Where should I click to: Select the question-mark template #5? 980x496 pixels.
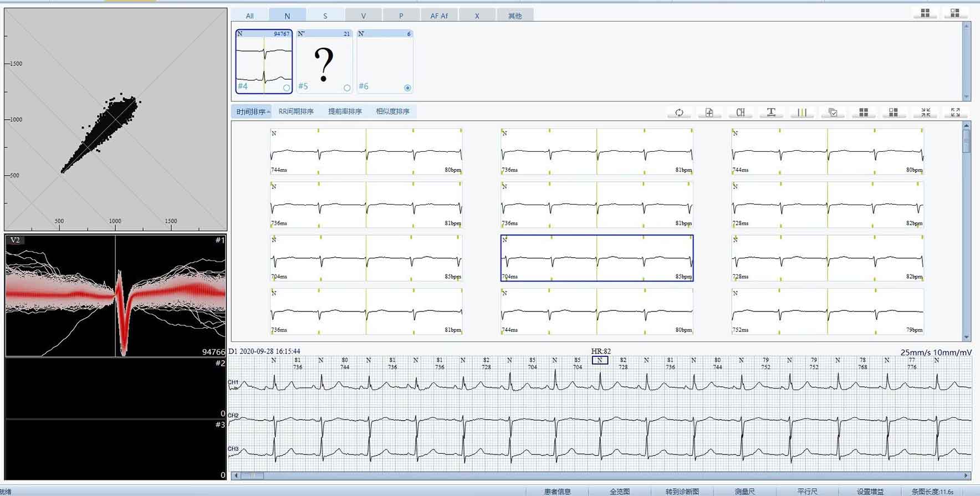pyautogui.click(x=324, y=62)
